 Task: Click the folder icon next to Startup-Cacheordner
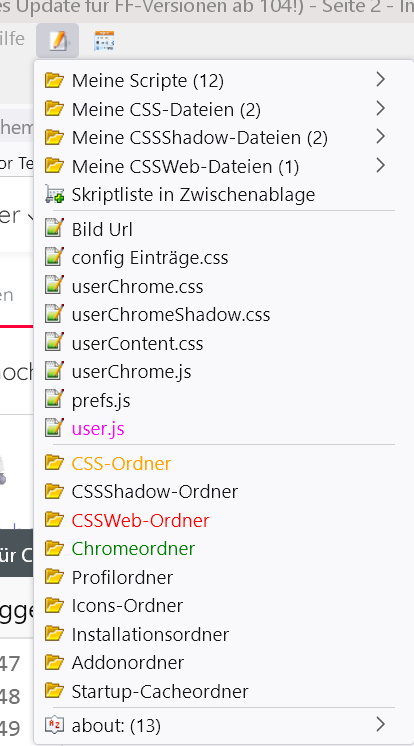click(54, 690)
